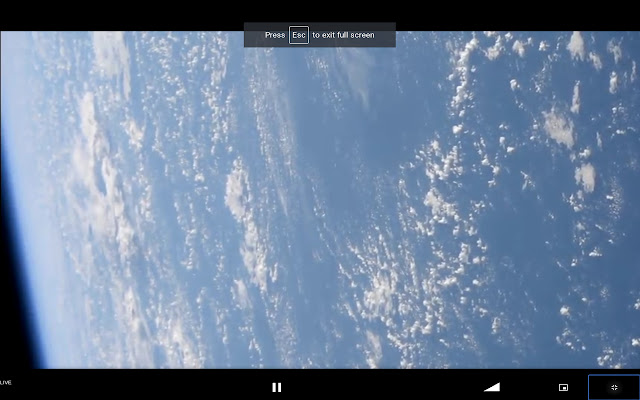Adjust volume using the triangle volume control
Image resolution: width=640 pixels, height=400 pixels.
(492, 387)
